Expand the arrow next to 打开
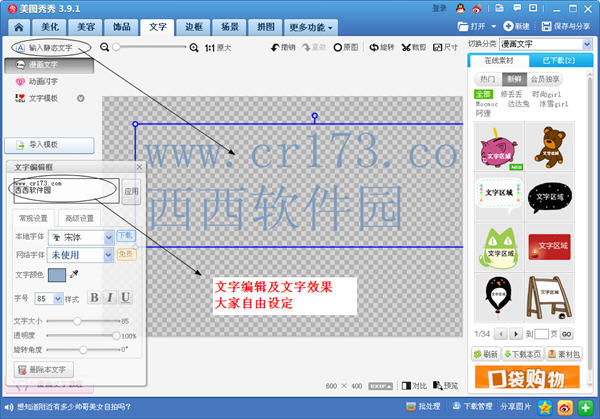This screenshot has height=419, width=600. click(494, 26)
